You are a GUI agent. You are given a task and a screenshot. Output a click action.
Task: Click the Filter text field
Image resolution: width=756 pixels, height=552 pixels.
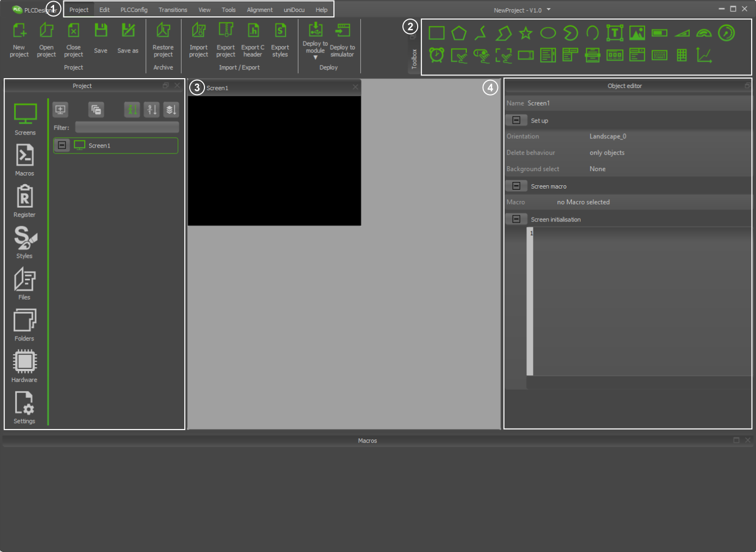pyautogui.click(x=127, y=127)
